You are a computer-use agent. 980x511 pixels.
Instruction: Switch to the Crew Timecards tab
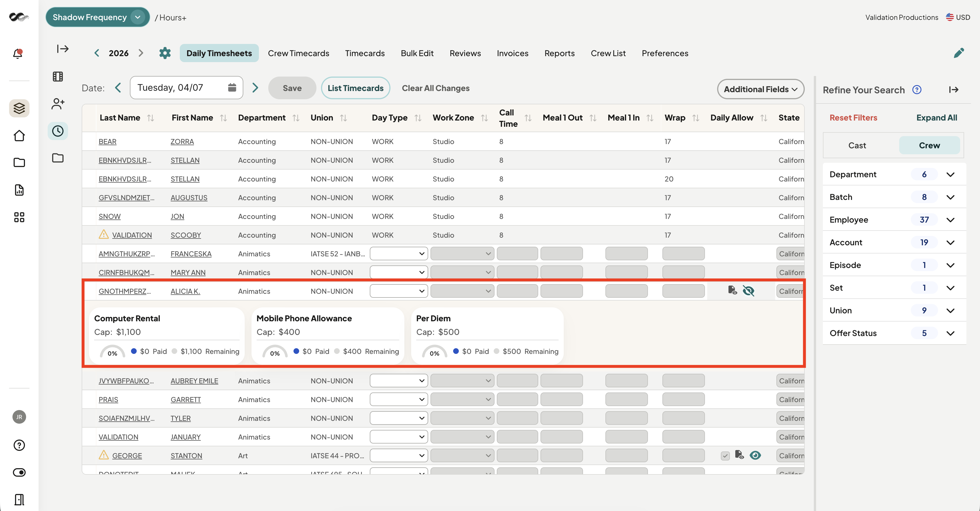[x=298, y=53]
